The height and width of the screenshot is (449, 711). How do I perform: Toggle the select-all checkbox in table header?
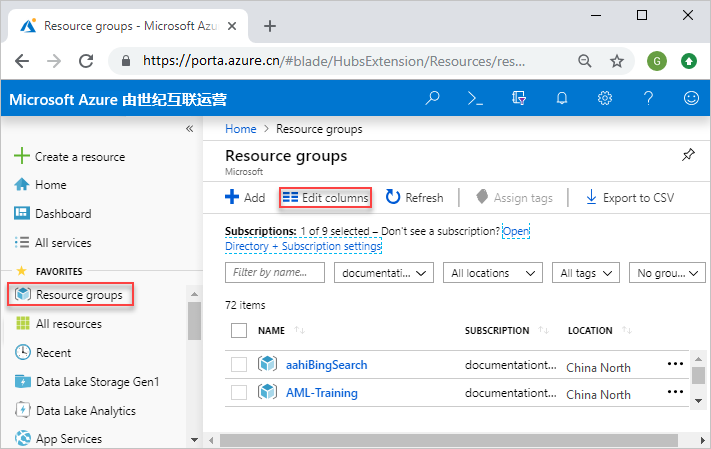coord(239,330)
